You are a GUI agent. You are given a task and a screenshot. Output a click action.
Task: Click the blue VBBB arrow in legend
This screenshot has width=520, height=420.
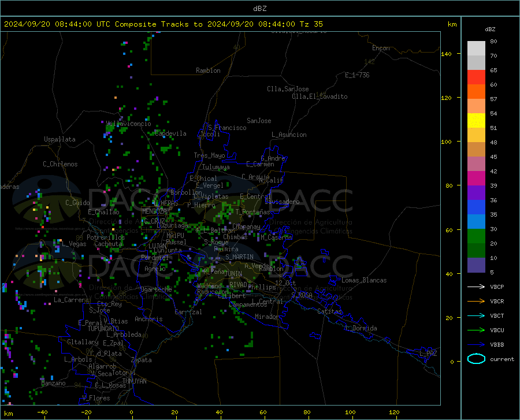click(x=476, y=345)
